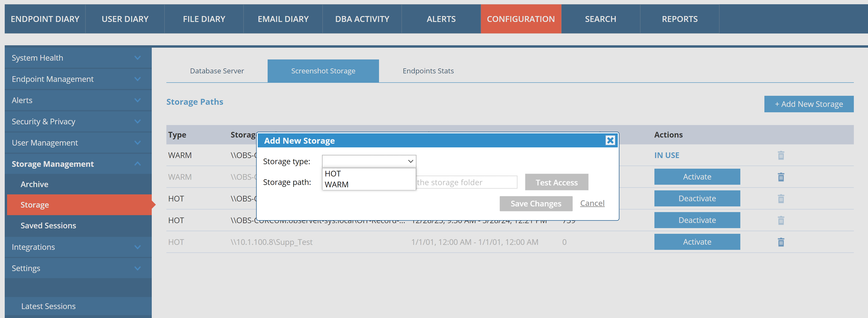The height and width of the screenshot is (318, 868).
Task: Open the Storage type dropdown
Action: 369,161
